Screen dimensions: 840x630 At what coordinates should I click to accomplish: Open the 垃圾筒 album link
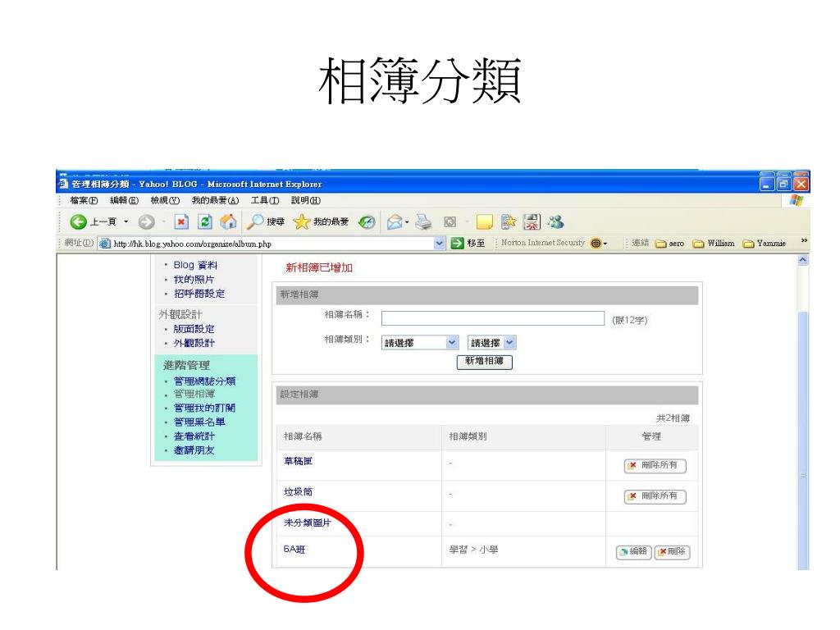click(299, 492)
